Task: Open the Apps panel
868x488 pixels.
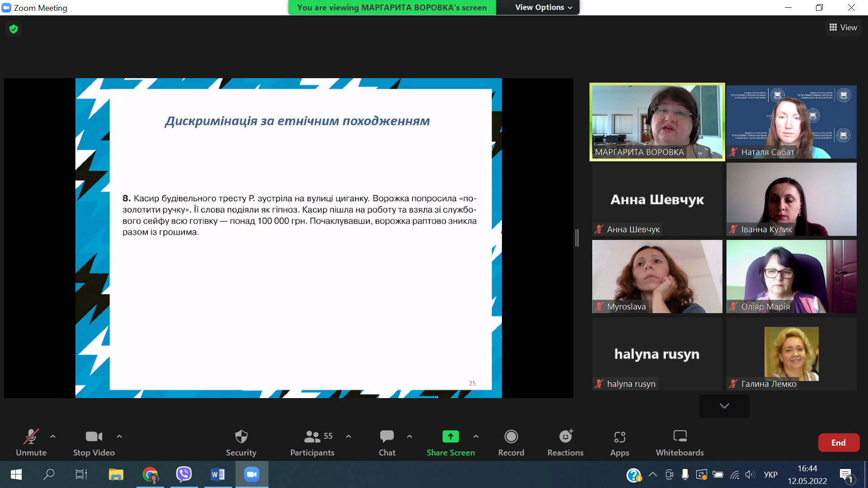Action: (x=619, y=436)
